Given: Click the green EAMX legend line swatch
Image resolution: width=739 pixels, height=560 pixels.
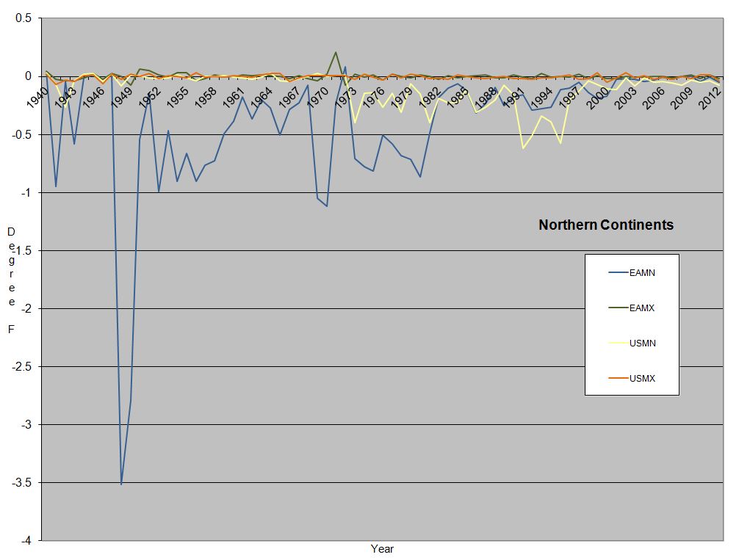Looking at the screenshot, I should 618,308.
